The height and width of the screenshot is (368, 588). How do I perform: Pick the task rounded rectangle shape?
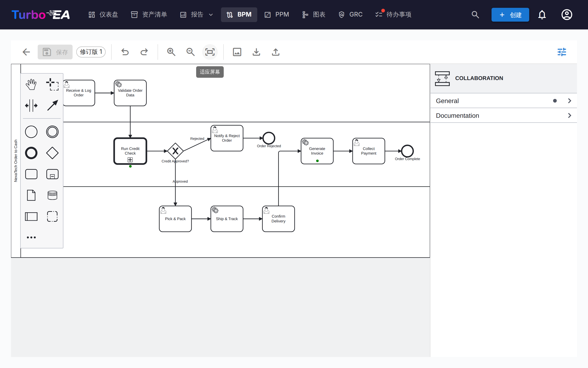(31, 174)
